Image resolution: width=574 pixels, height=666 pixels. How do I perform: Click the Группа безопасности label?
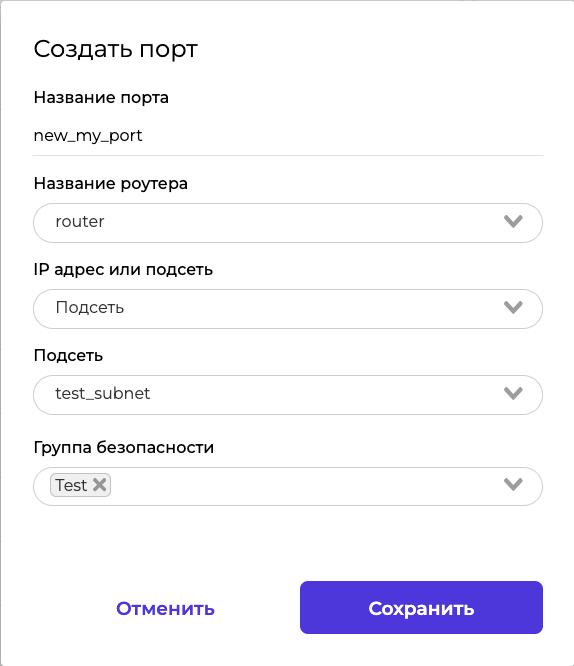click(124, 447)
